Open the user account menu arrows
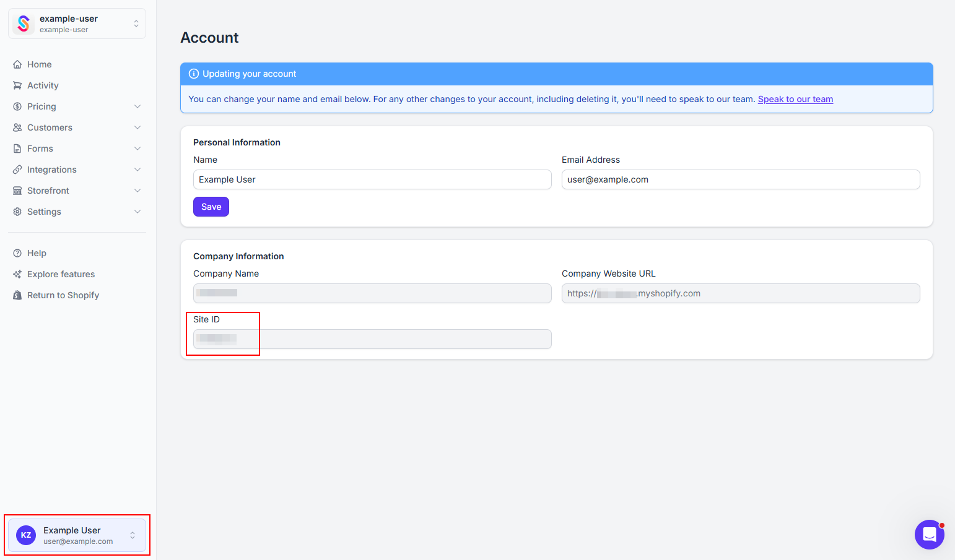The height and width of the screenshot is (560, 955). [x=133, y=535]
